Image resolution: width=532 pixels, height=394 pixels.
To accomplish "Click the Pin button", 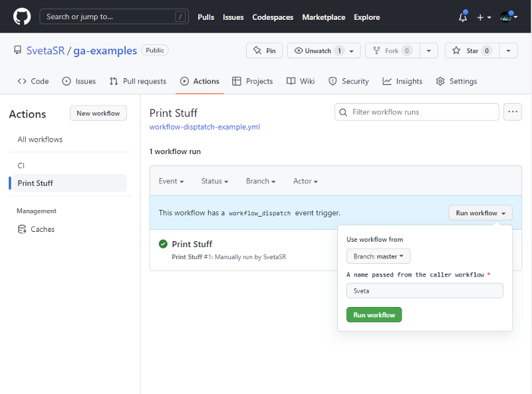I will [264, 50].
